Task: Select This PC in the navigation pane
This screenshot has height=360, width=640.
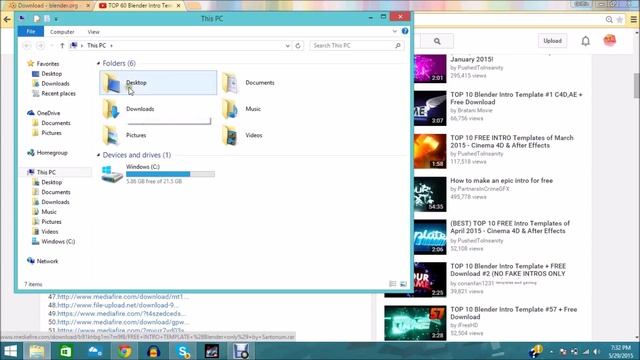Action: (46, 172)
